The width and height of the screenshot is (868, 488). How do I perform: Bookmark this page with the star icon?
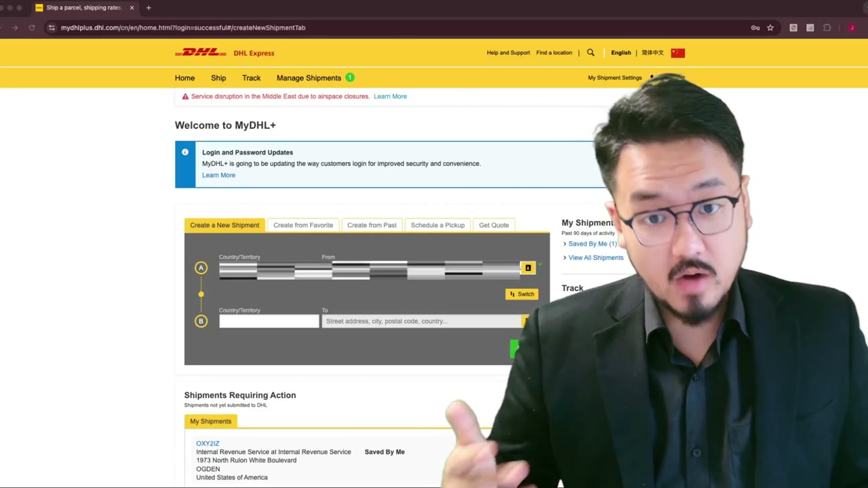point(770,28)
